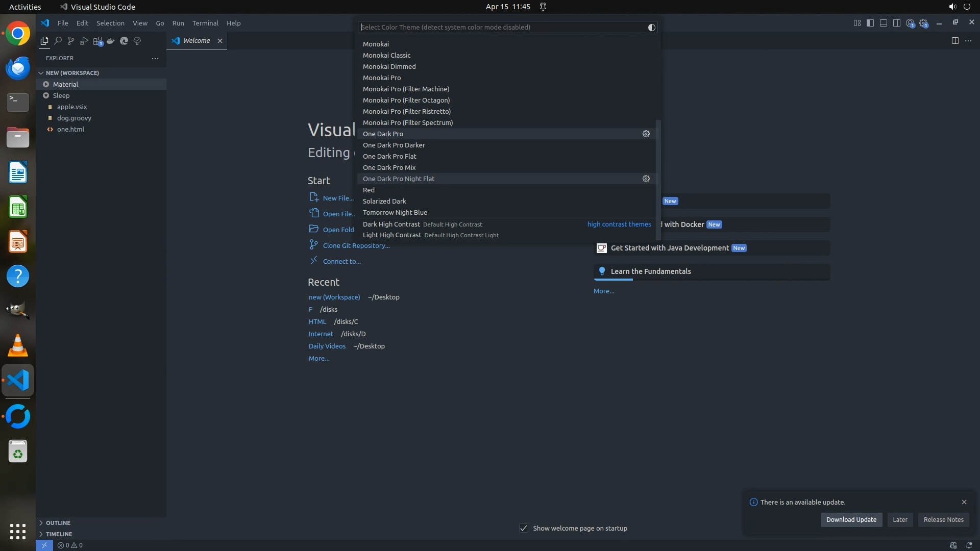Expand the OUTLINE section
Image resolution: width=980 pixels, height=551 pixels.
tap(58, 523)
